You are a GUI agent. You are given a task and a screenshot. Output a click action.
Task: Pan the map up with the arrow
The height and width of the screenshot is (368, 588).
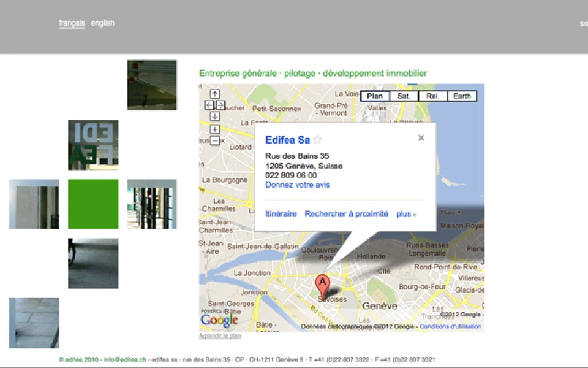[x=215, y=94]
